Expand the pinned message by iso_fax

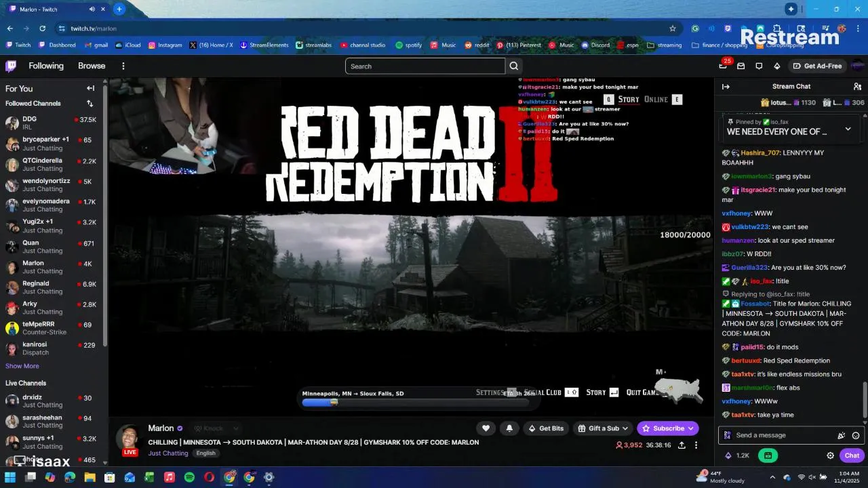848,129
